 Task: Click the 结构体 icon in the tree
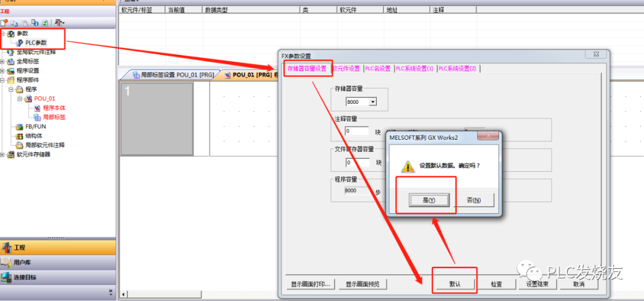coord(20,136)
